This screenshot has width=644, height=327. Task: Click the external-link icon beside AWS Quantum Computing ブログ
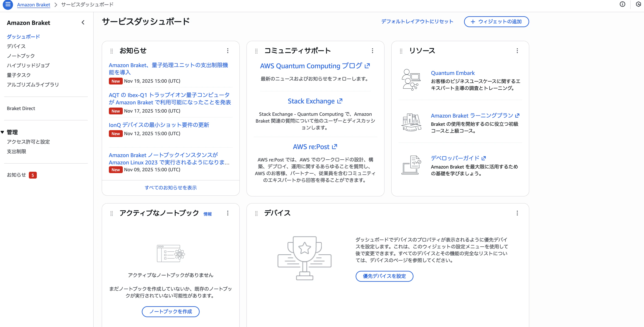pos(367,66)
